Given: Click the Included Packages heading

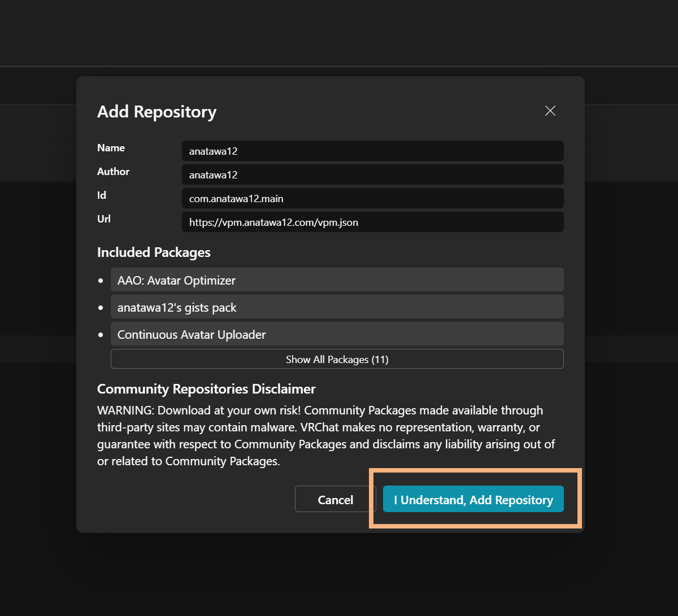Looking at the screenshot, I should click(x=154, y=252).
